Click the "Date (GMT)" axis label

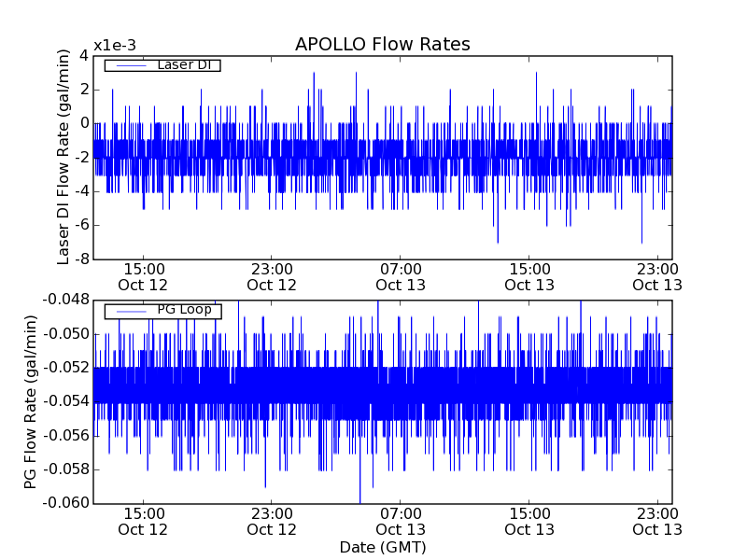coord(383,548)
